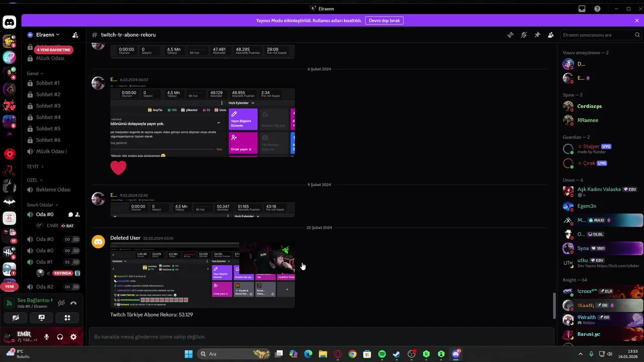The image size is (644, 362).
Task: Click the red heart emoji
Action: (x=118, y=167)
